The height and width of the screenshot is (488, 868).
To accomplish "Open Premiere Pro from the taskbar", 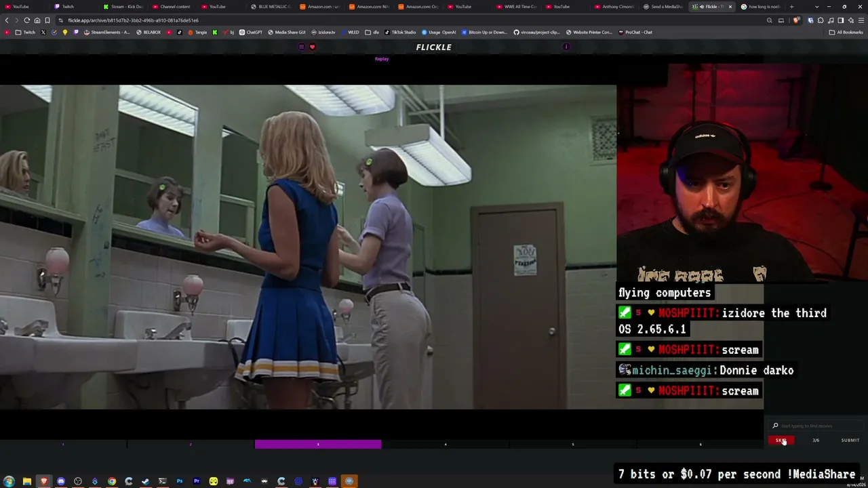I will (x=197, y=481).
